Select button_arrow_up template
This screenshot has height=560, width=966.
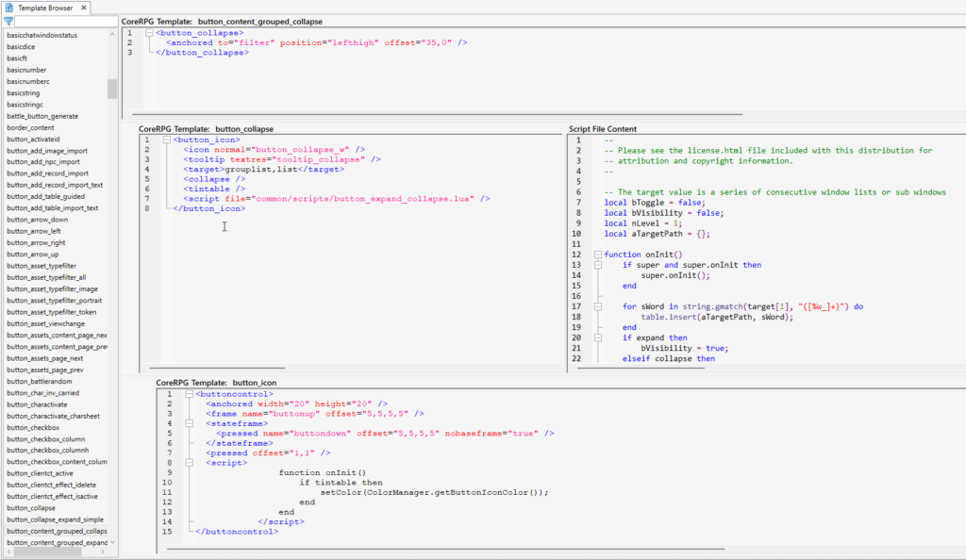click(x=33, y=255)
